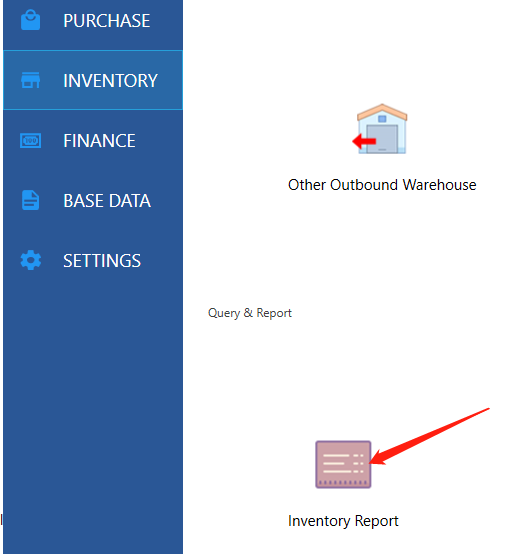The width and height of the screenshot is (509, 554).
Task: Click the long red annotation arrow
Action: 429,437
